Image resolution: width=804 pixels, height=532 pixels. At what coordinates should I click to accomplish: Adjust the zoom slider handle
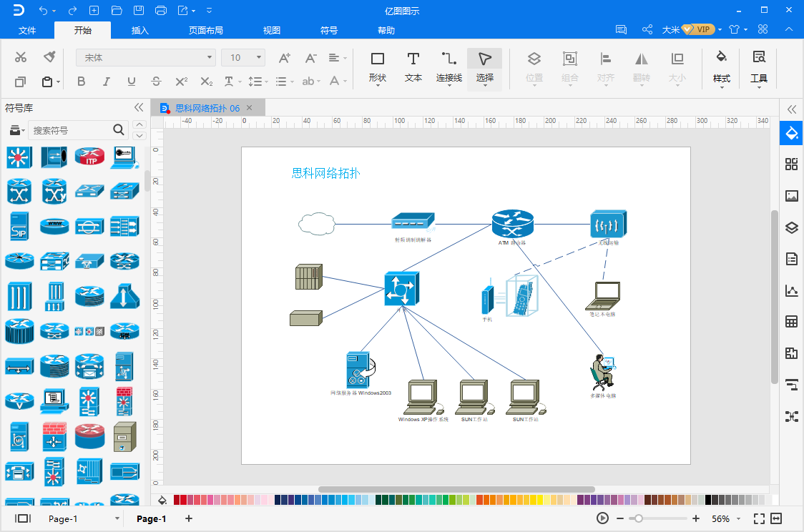click(638, 518)
